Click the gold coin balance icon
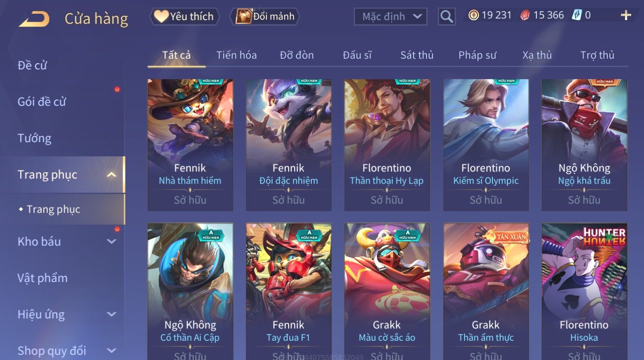644x360 pixels. pyautogui.click(x=473, y=15)
